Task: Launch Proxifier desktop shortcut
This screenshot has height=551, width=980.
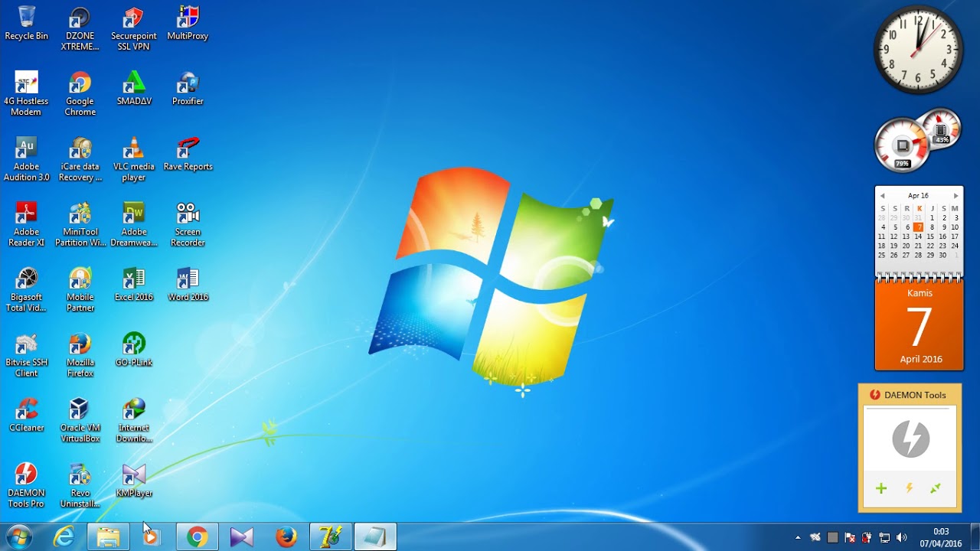Action: click(x=188, y=88)
